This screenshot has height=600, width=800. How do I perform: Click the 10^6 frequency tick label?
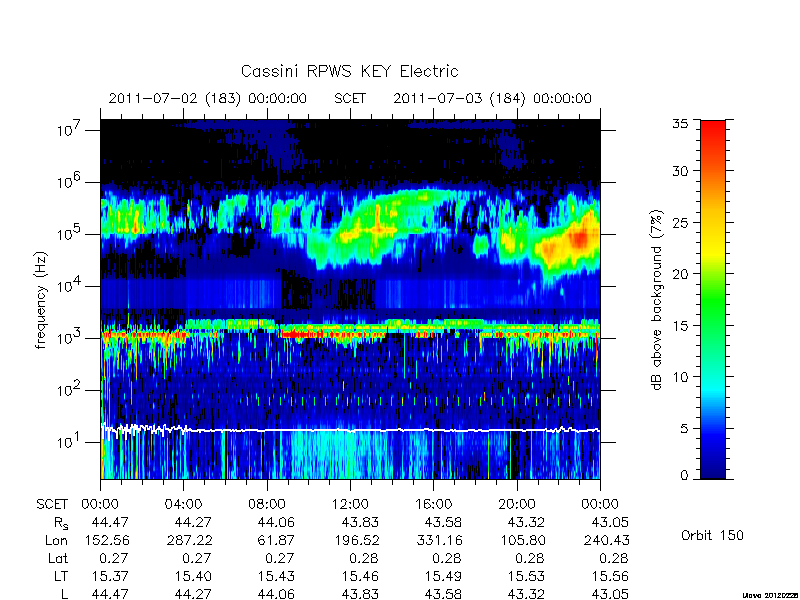[x=70, y=182]
